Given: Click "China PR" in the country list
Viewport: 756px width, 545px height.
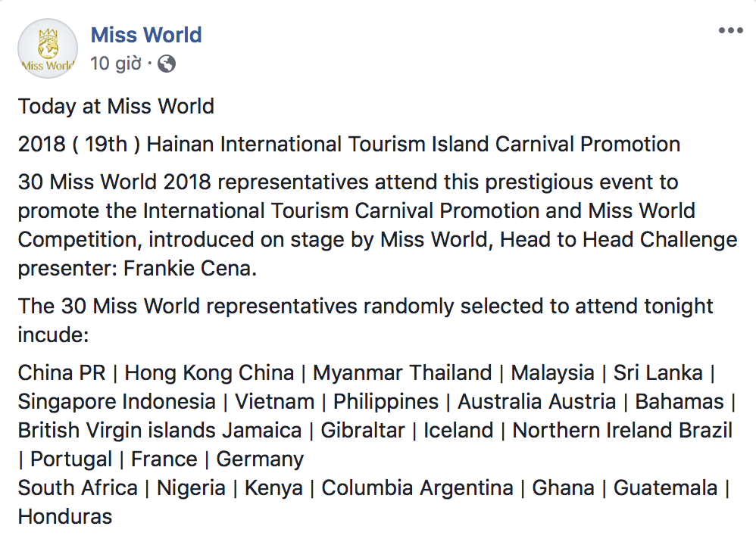Looking at the screenshot, I should [x=61, y=373].
